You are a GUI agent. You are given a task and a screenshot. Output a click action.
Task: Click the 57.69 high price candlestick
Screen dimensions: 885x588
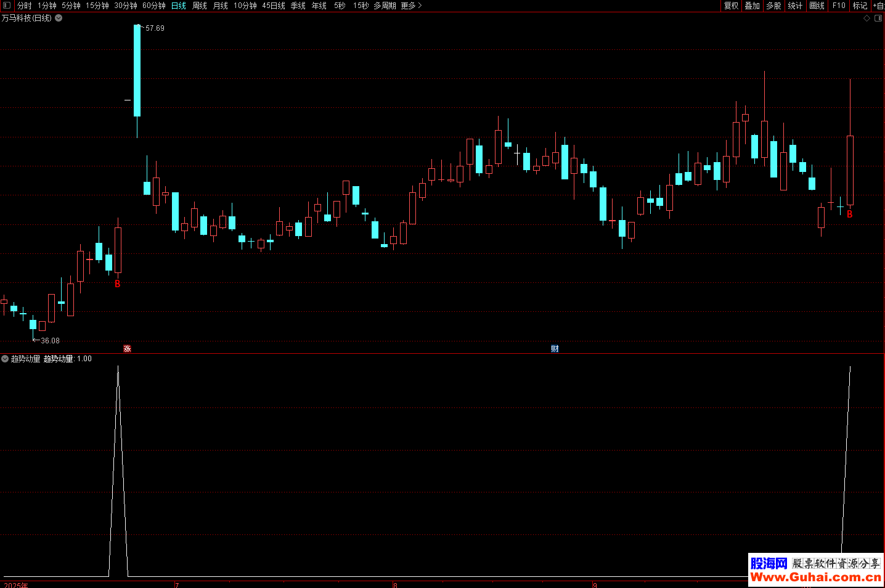tap(137, 70)
